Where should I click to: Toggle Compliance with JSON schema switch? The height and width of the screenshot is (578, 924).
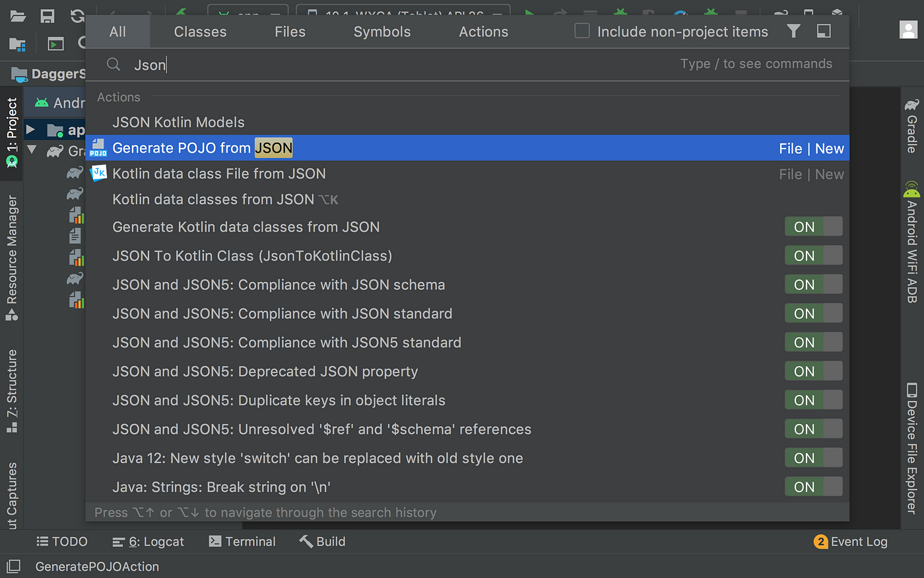tap(813, 285)
